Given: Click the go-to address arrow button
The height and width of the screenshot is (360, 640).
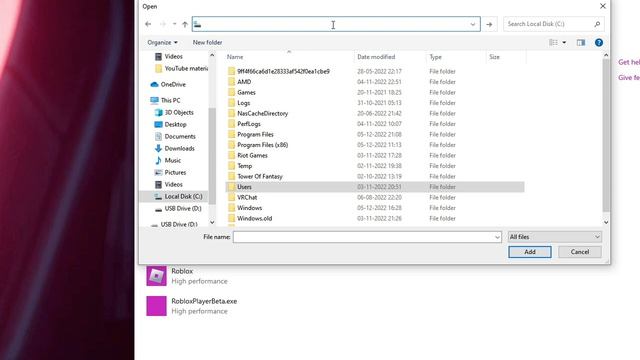Looking at the screenshot, I should pos(489,24).
